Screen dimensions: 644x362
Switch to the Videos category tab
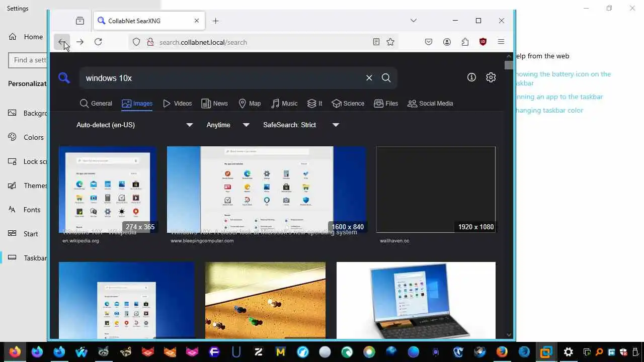click(177, 104)
